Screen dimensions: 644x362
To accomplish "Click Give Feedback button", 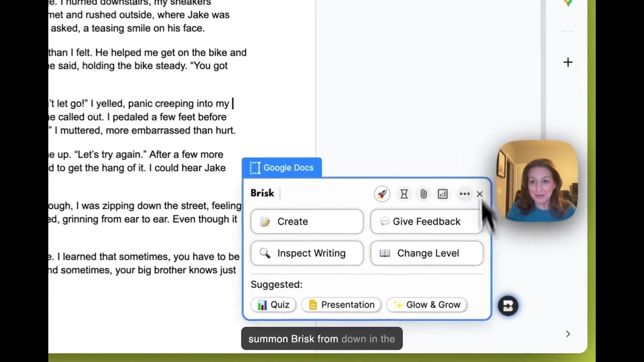I will pos(427,222).
